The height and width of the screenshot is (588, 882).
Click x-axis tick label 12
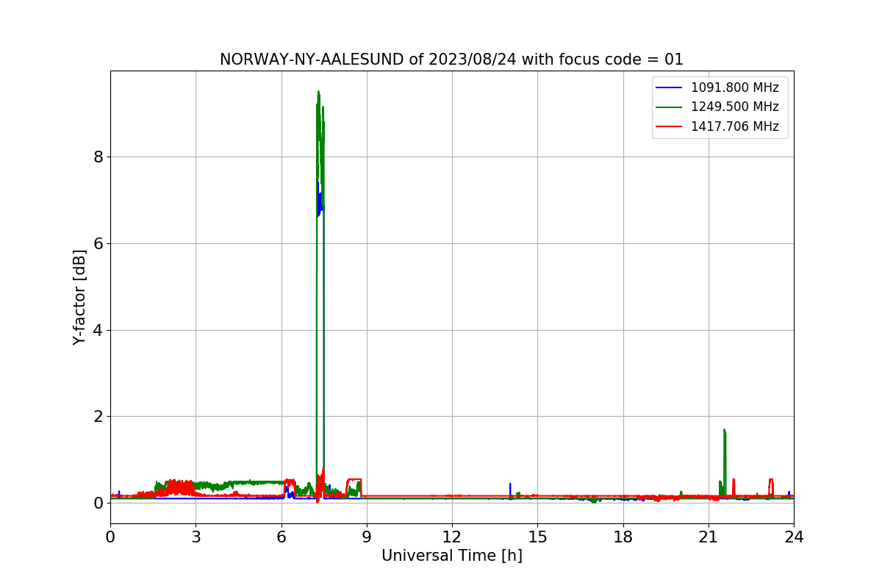tap(452, 537)
